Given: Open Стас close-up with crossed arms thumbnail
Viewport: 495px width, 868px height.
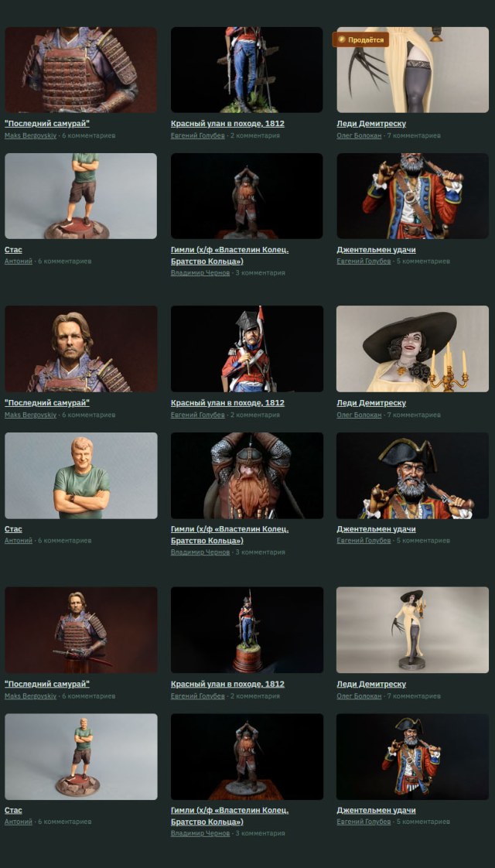Looking at the screenshot, I should click(x=81, y=476).
